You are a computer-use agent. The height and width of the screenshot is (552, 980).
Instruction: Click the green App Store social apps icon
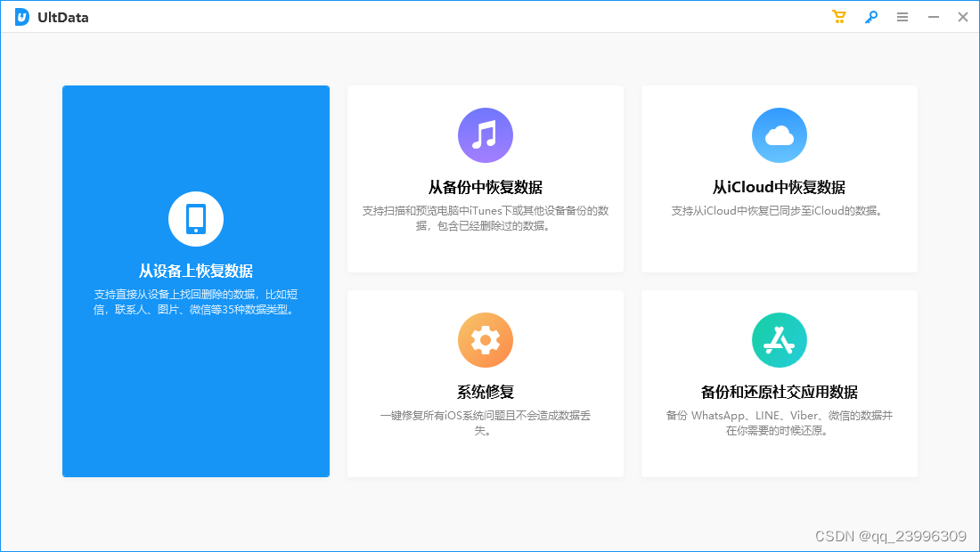(779, 340)
